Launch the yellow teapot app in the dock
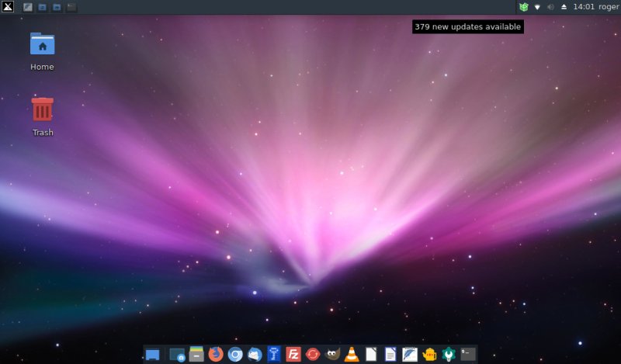The height and width of the screenshot is (364, 621). pyautogui.click(x=429, y=354)
